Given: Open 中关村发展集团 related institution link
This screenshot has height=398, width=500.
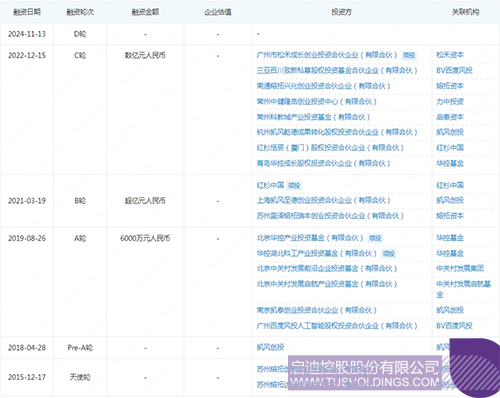Looking at the screenshot, I should (460, 269).
